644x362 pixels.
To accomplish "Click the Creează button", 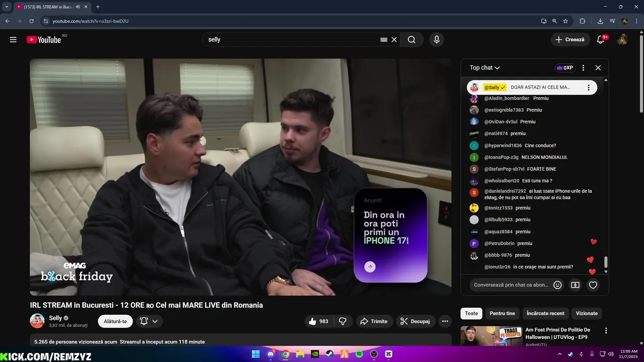I will click(571, 40).
